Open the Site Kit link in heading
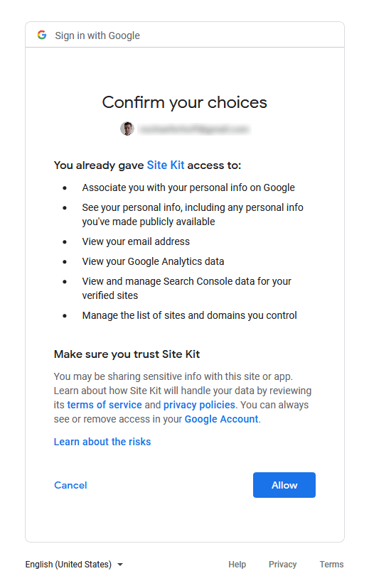The width and height of the screenshot is (369, 588). (x=166, y=165)
